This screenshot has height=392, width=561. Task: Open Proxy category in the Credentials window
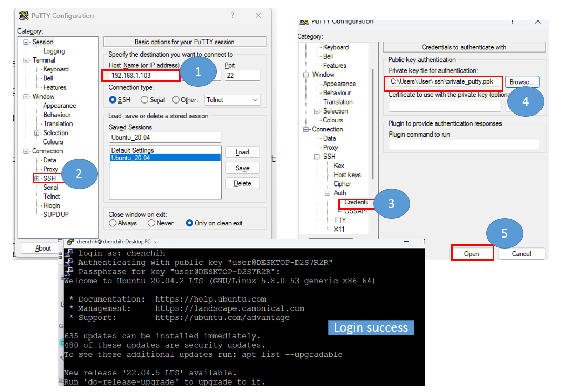330,148
